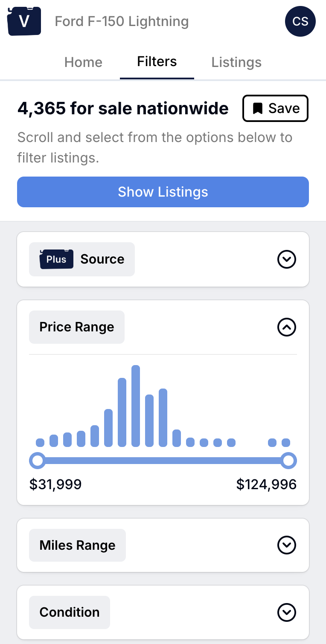
Task: Save this search with Save button
Action: coord(276,108)
